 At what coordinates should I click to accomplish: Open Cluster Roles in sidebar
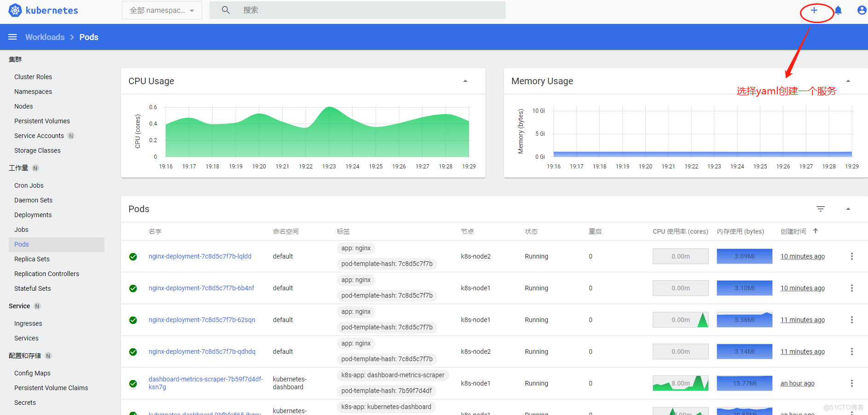click(x=33, y=77)
